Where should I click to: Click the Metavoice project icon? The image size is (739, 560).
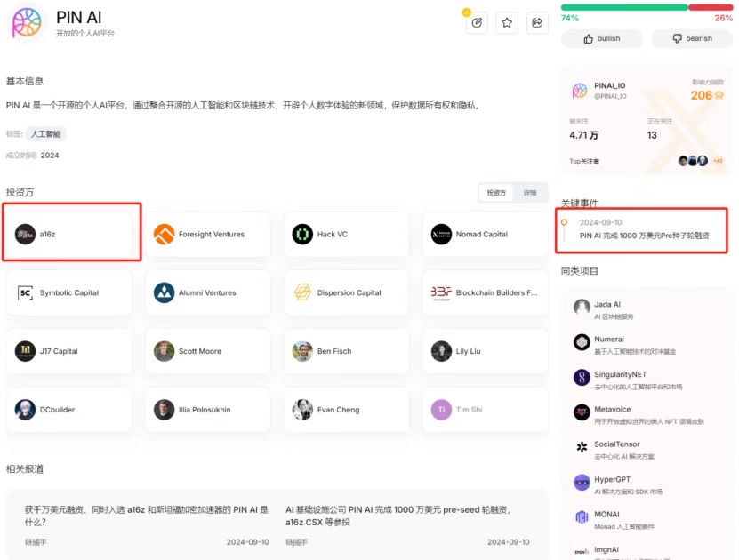(582, 412)
